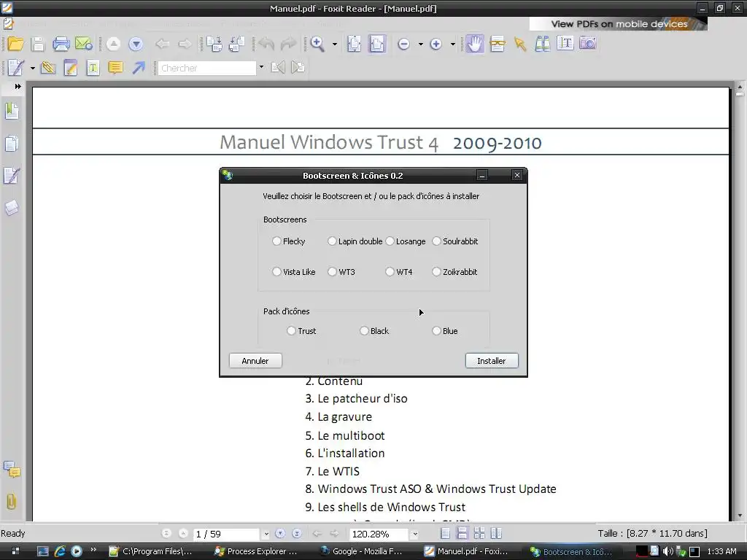Switch to Google - Mozilla Firefox taskbar button

pyautogui.click(x=361, y=551)
